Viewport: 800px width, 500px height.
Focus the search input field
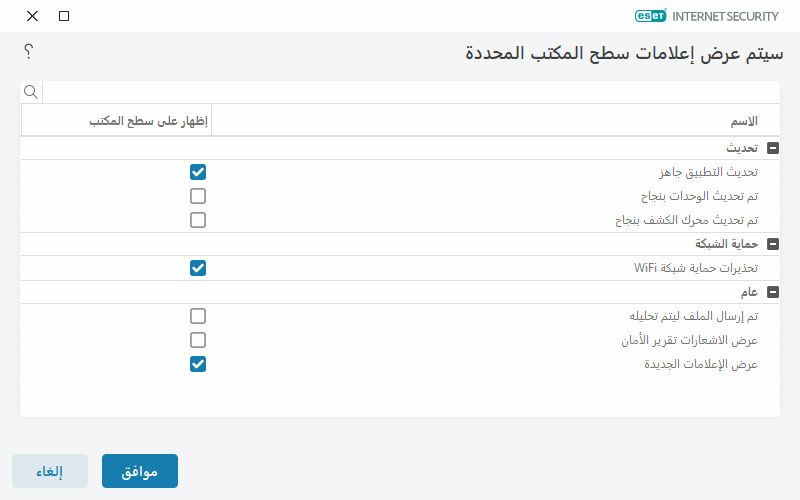tap(411, 92)
